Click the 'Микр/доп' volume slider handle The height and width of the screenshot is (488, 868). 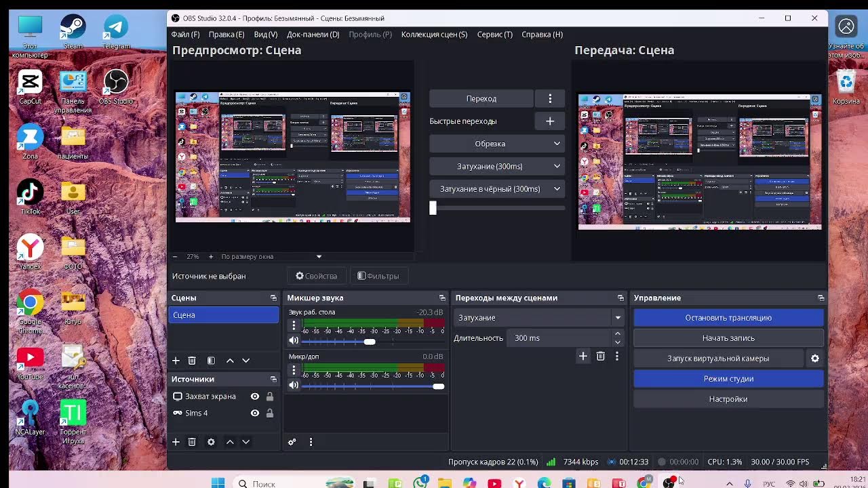tap(439, 386)
